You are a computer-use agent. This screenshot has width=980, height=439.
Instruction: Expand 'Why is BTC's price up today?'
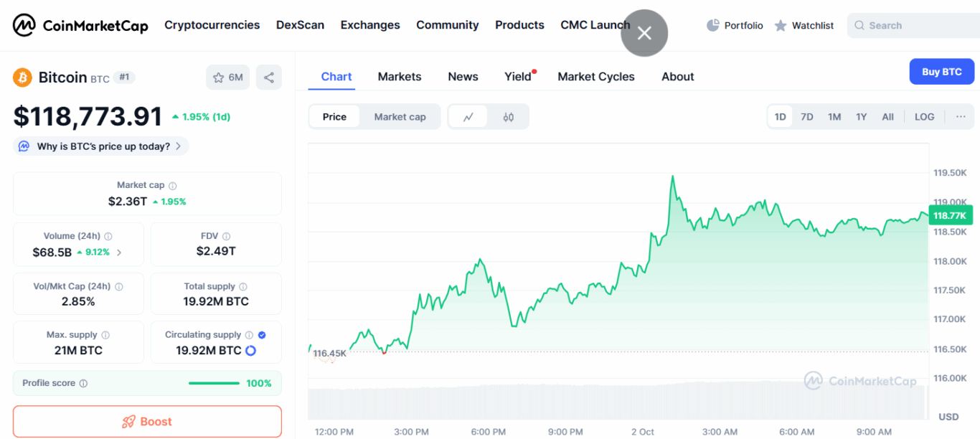pos(101,146)
